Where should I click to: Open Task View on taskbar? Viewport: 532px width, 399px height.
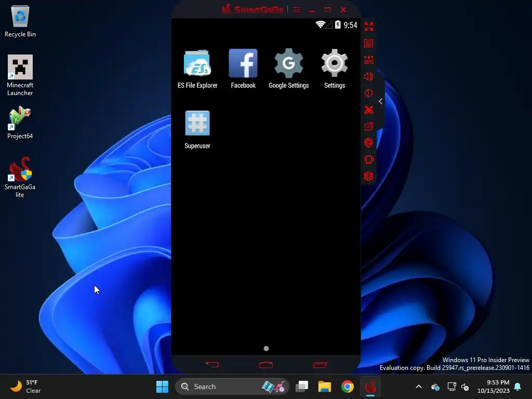point(302,387)
